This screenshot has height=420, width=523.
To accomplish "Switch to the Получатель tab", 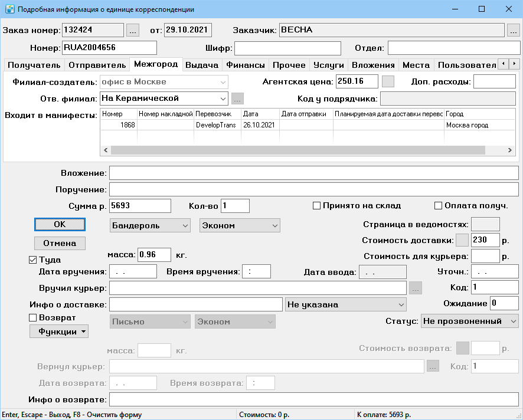I will tap(34, 65).
